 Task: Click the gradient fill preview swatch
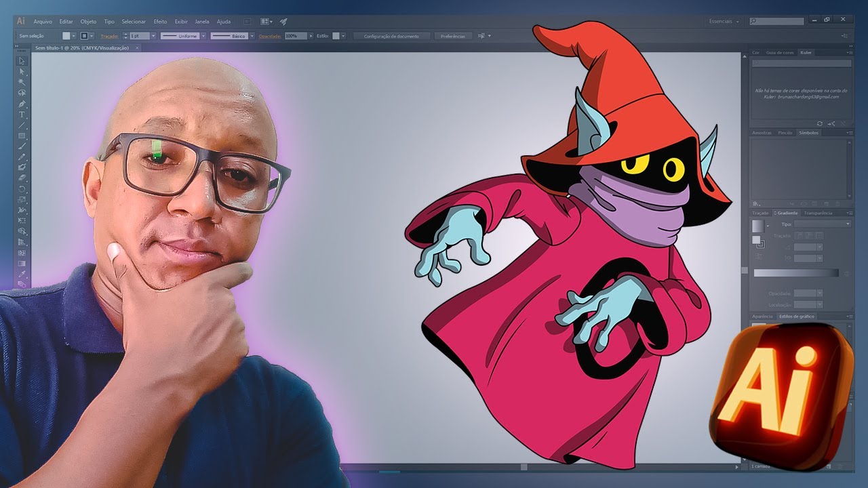click(757, 226)
